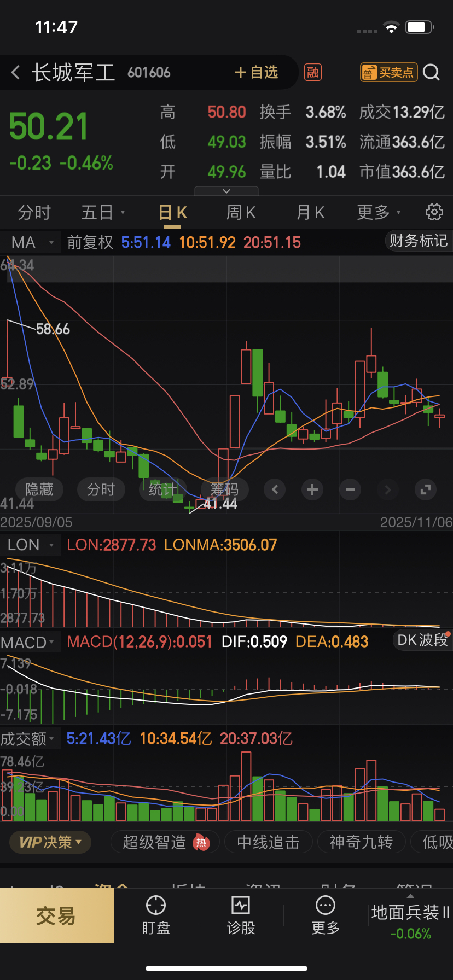Tap 分时 overlay button on chart
Screen dimensions: 453x980
[x=101, y=489]
